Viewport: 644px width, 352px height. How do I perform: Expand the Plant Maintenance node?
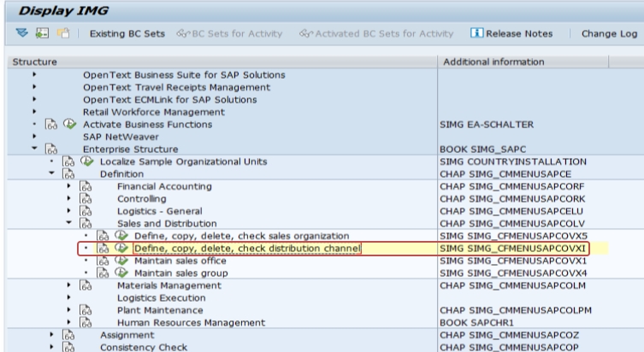pyautogui.click(x=69, y=310)
